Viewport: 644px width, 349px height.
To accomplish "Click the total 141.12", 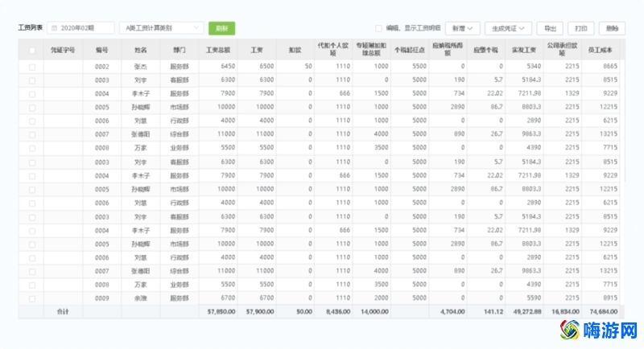I will [493, 312].
